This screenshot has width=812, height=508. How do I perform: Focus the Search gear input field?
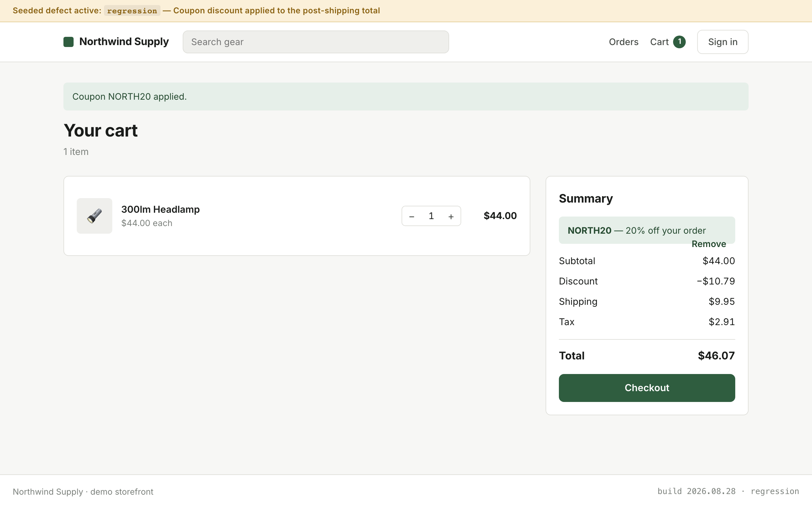(x=316, y=42)
